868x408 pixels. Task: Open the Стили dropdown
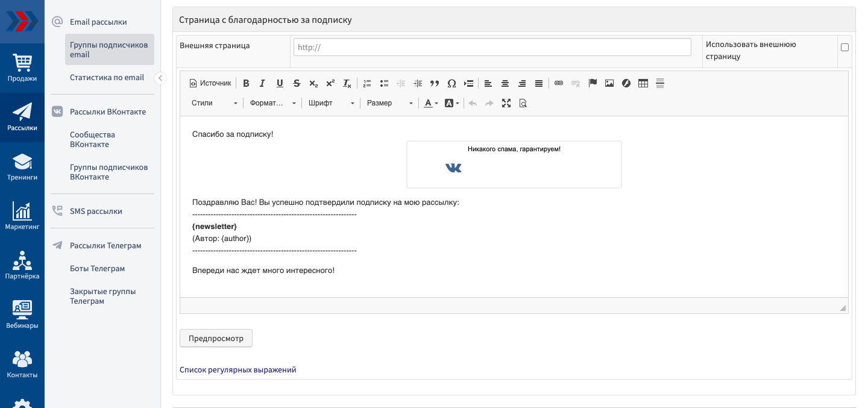point(215,103)
